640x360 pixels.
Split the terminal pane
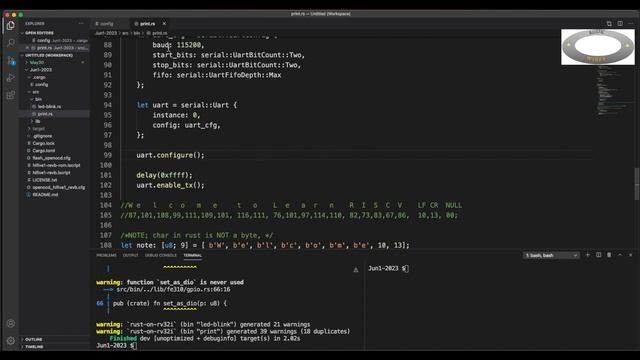pyautogui.click(x=598, y=255)
